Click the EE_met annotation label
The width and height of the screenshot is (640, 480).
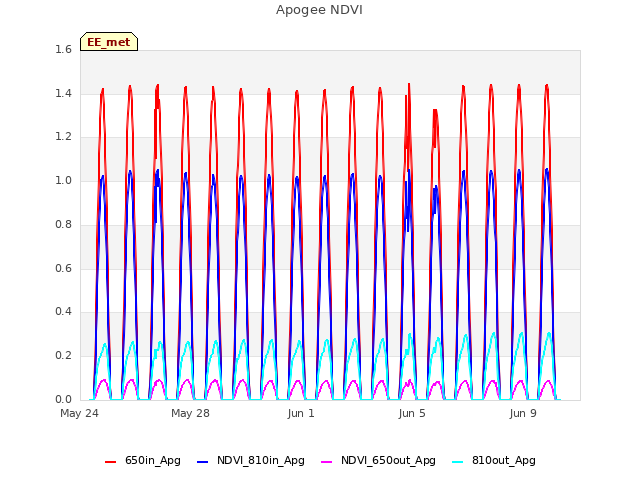(109, 42)
